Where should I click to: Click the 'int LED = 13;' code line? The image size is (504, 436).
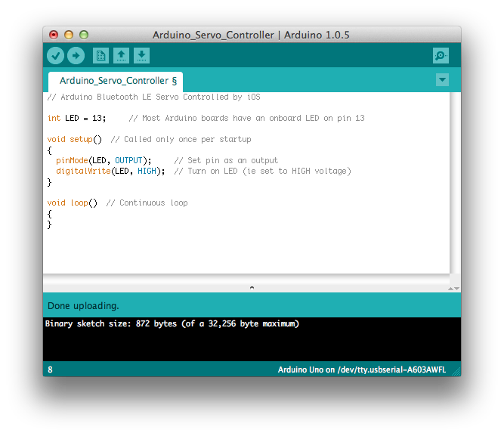[x=76, y=119]
